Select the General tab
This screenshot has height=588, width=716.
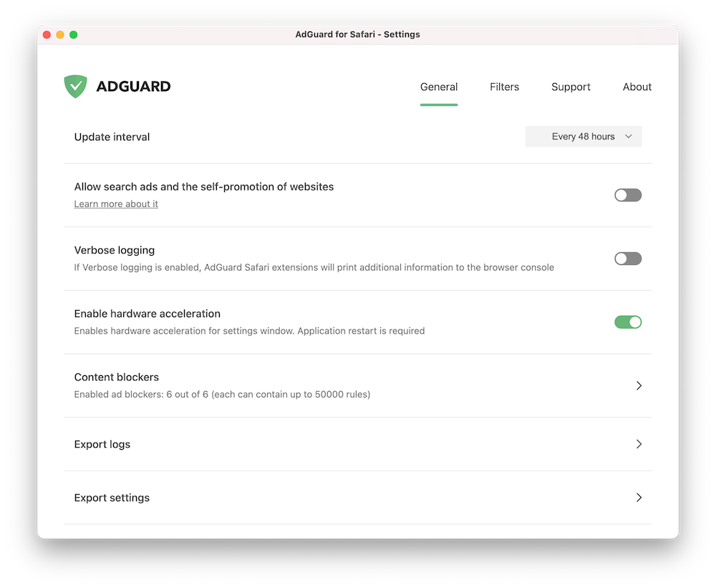(x=438, y=87)
